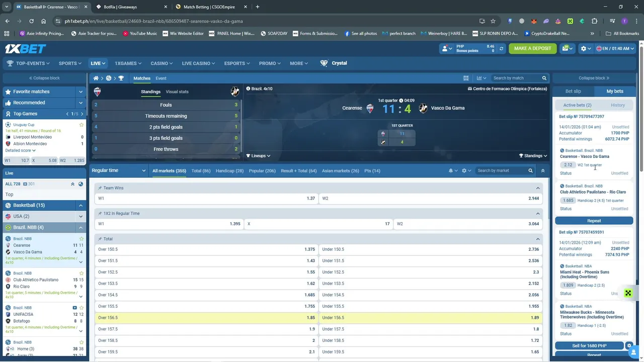Open the gear settings in markets bar
The image size is (644, 362).
[x=466, y=171]
